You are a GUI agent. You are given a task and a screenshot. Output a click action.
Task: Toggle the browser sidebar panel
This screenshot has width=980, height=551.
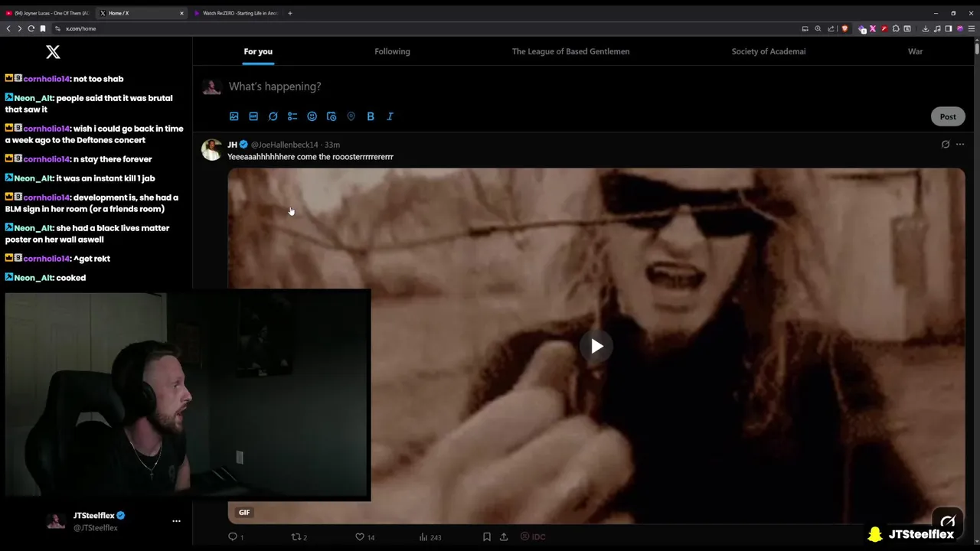948,28
